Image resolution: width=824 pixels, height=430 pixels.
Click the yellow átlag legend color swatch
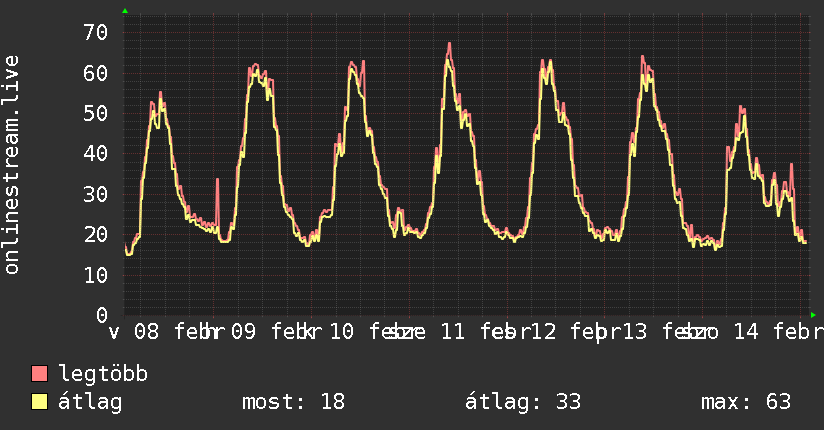click(40, 402)
